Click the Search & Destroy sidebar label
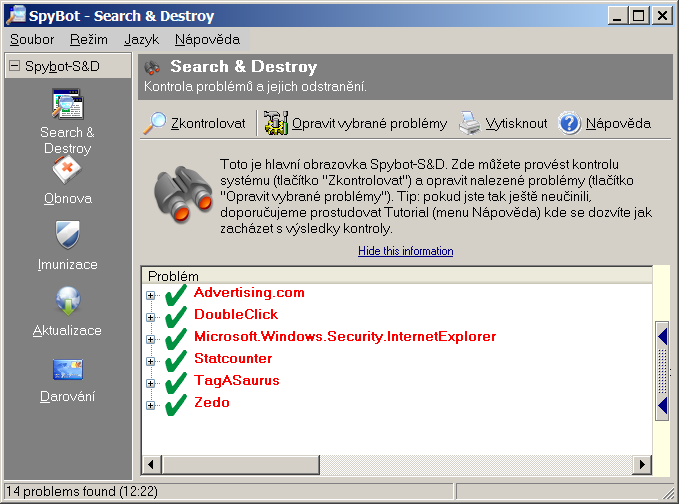The width and height of the screenshot is (679, 504). click(68, 140)
